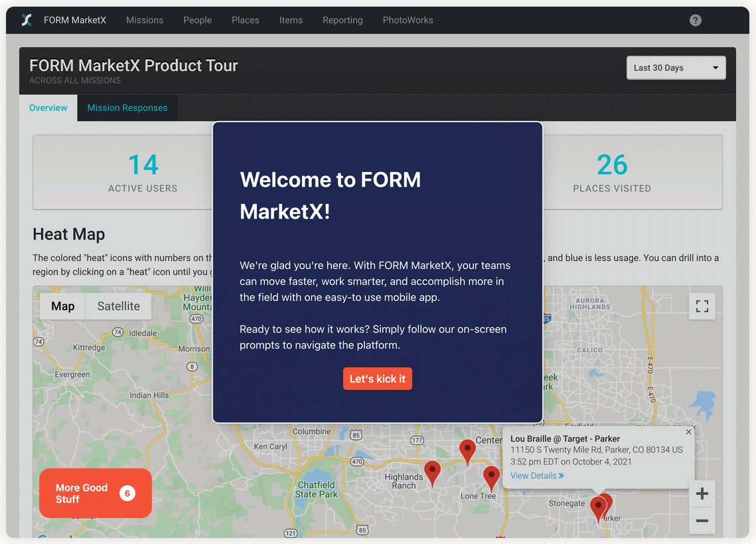
Task: Open the help question mark icon
Action: coord(695,21)
